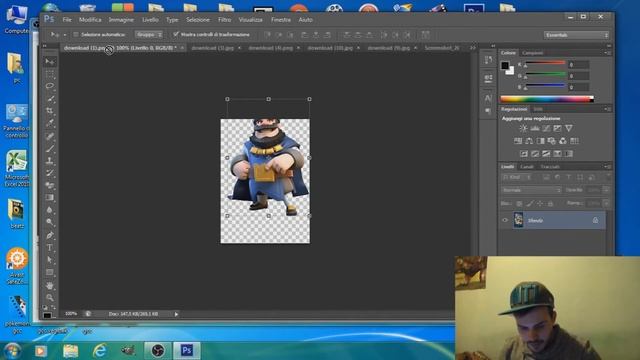Screen dimensions: 640x360
Task: Toggle lock position in Livelli panel
Action: [540, 203]
